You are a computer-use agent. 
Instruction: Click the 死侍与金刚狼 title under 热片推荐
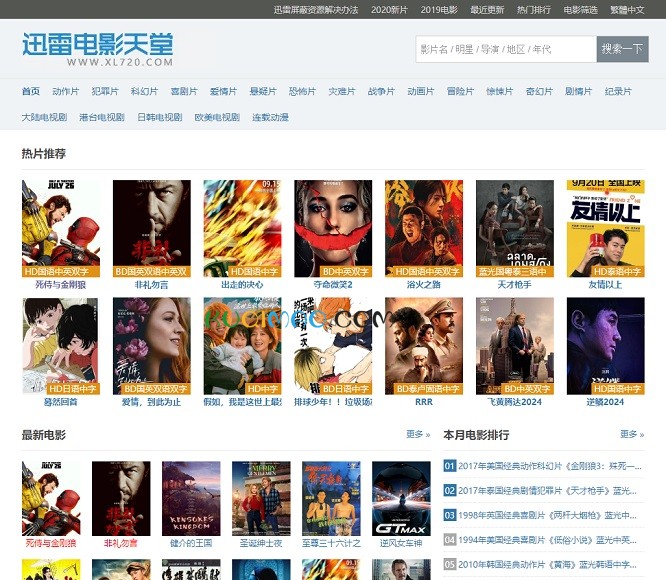(61, 284)
